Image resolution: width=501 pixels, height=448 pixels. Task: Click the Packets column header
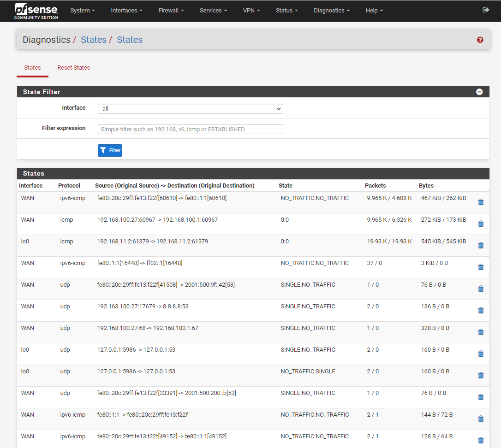376,186
